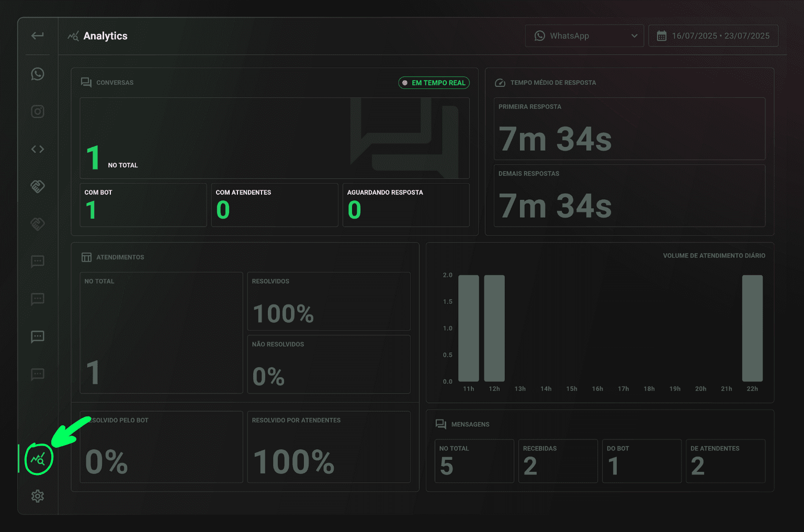
Task: Click the 13h label on the chart axis
Action: click(x=520, y=389)
